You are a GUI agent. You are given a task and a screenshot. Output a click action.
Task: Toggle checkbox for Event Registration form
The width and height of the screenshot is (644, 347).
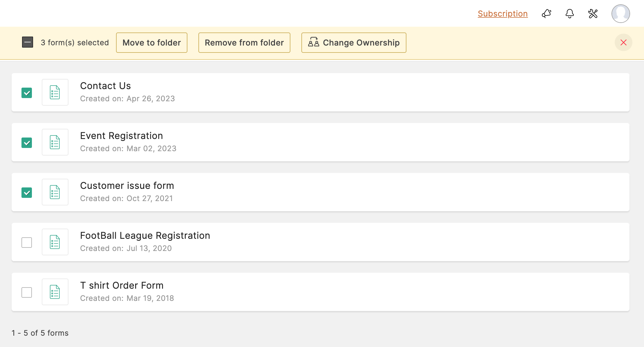point(27,142)
